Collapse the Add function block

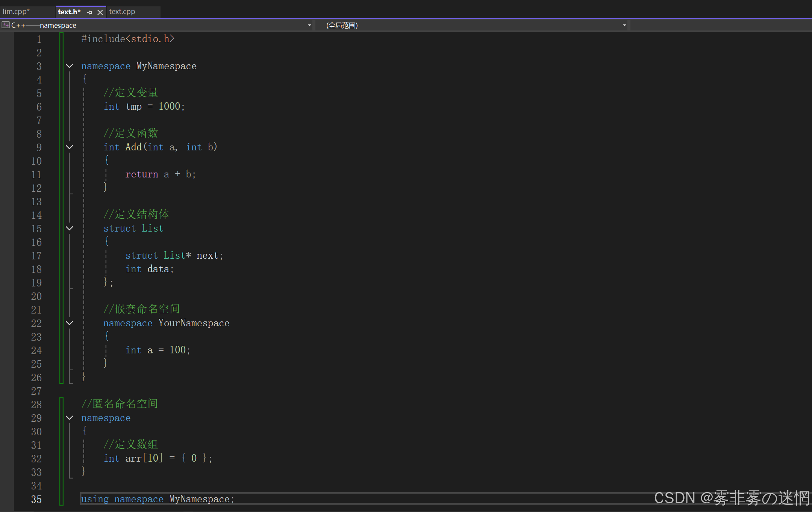(x=70, y=147)
